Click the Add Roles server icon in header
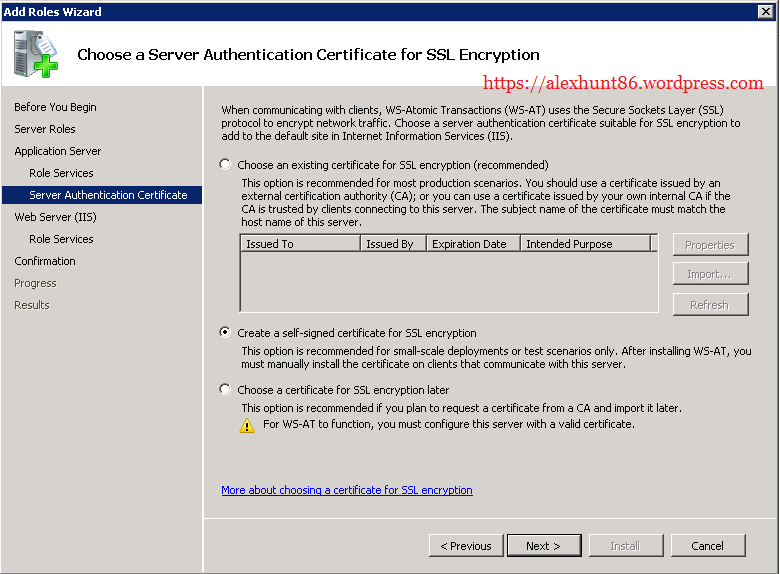Screen dimensions: 780x574 (x=35, y=54)
